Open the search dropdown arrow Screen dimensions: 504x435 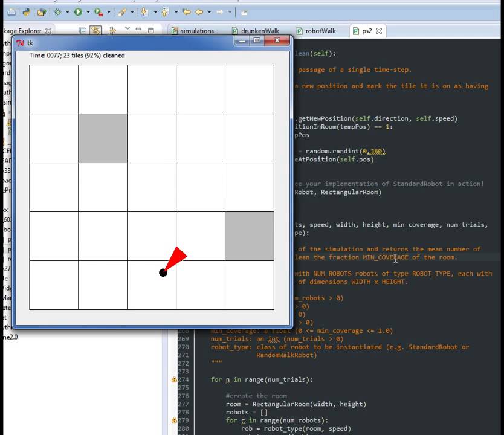pyautogui.click(x=132, y=12)
